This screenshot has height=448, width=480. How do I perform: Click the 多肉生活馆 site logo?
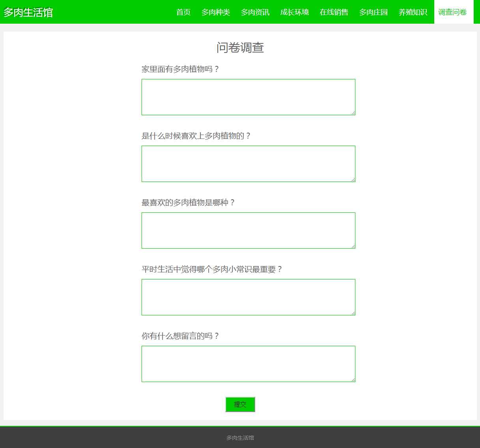click(x=28, y=12)
